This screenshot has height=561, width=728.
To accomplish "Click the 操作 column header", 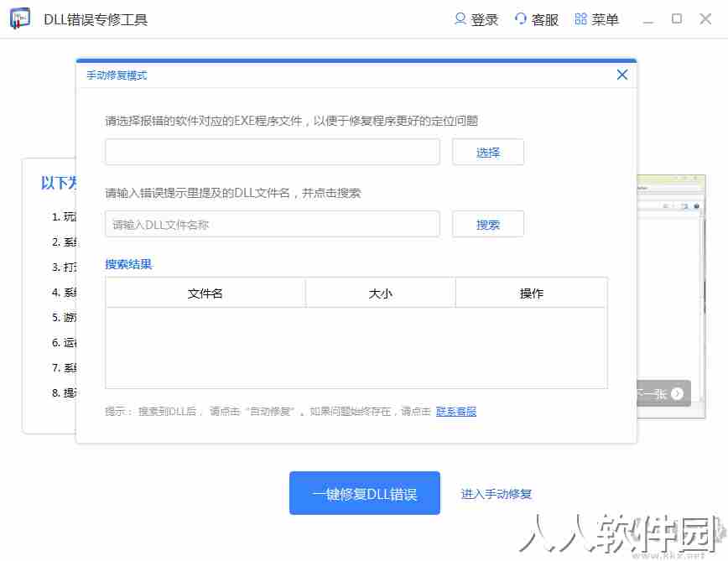I will 531,293.
